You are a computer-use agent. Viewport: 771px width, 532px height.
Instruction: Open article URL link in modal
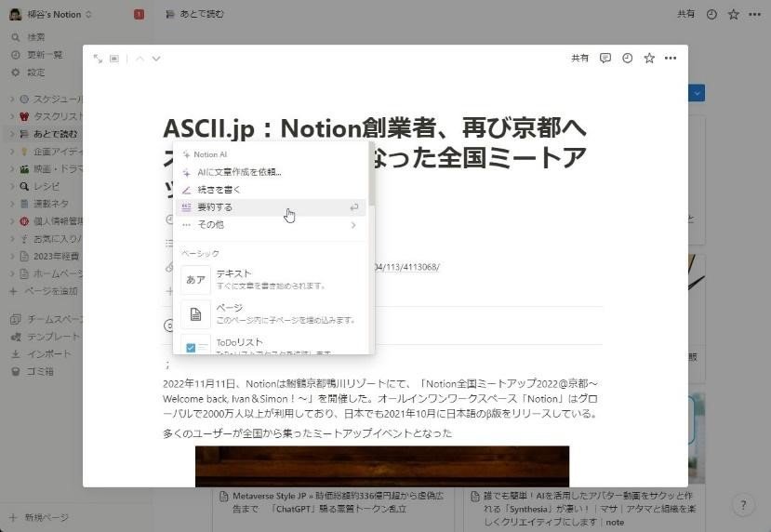407,267
